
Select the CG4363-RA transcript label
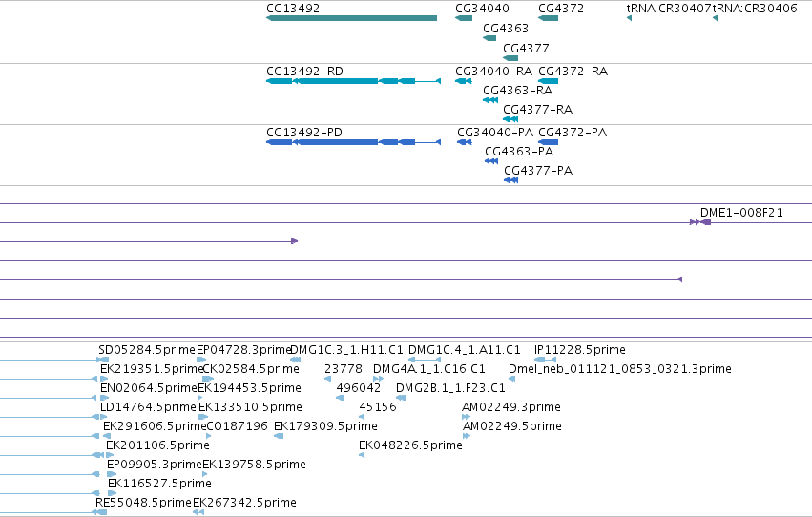(x=517, y=90)
